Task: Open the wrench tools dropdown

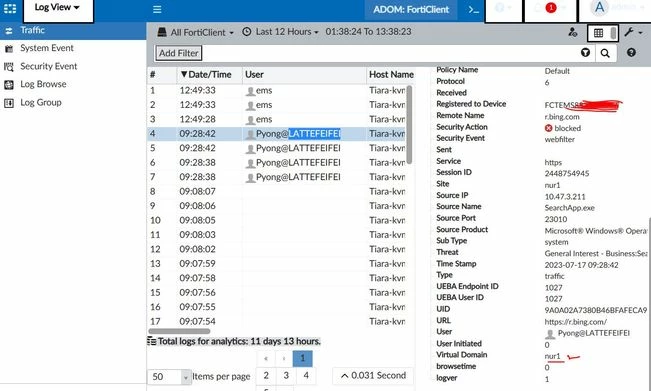Action: tap(633, 32)
